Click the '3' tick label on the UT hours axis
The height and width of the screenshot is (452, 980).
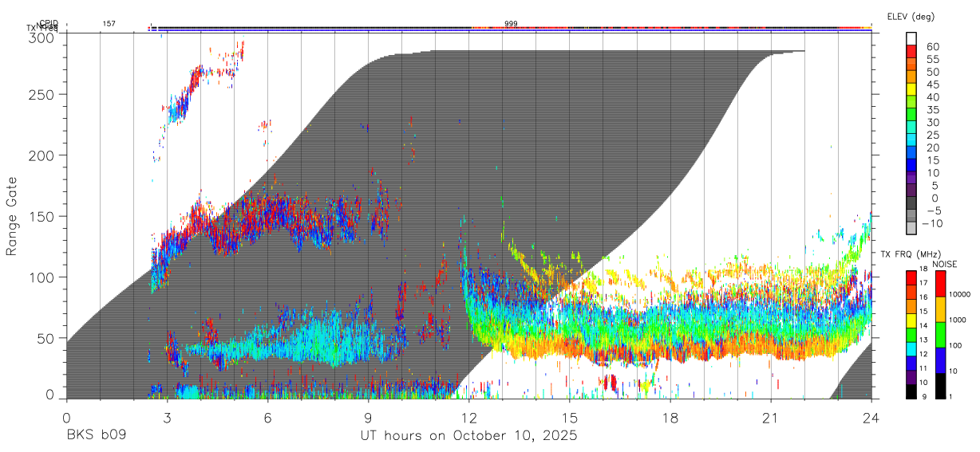coord(167,418)
